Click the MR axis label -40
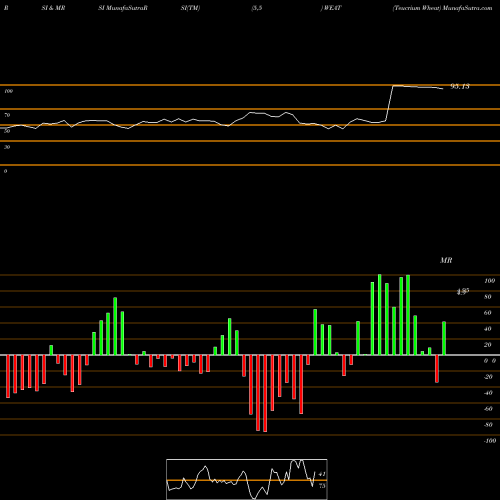Screen dimensions: 500x500 tap(488, 393)
